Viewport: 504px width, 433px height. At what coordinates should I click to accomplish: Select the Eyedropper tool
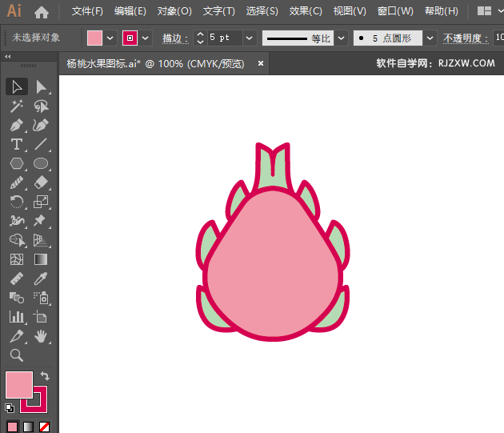[41, 279]
